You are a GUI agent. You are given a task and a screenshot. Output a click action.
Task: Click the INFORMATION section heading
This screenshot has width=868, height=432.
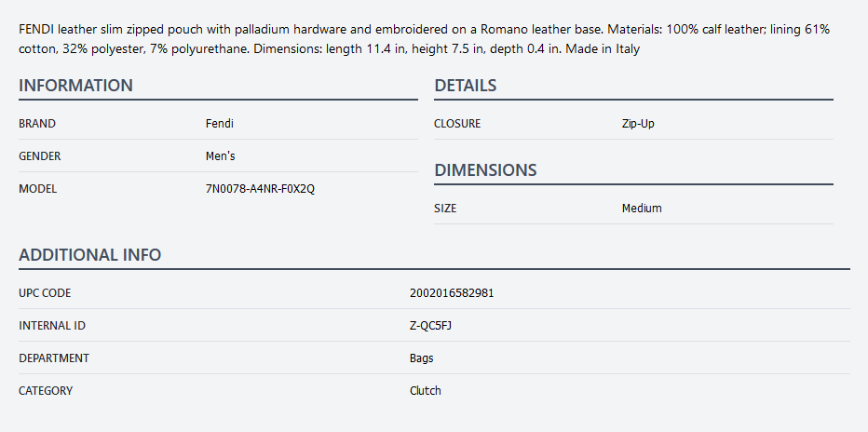point(75,86)
